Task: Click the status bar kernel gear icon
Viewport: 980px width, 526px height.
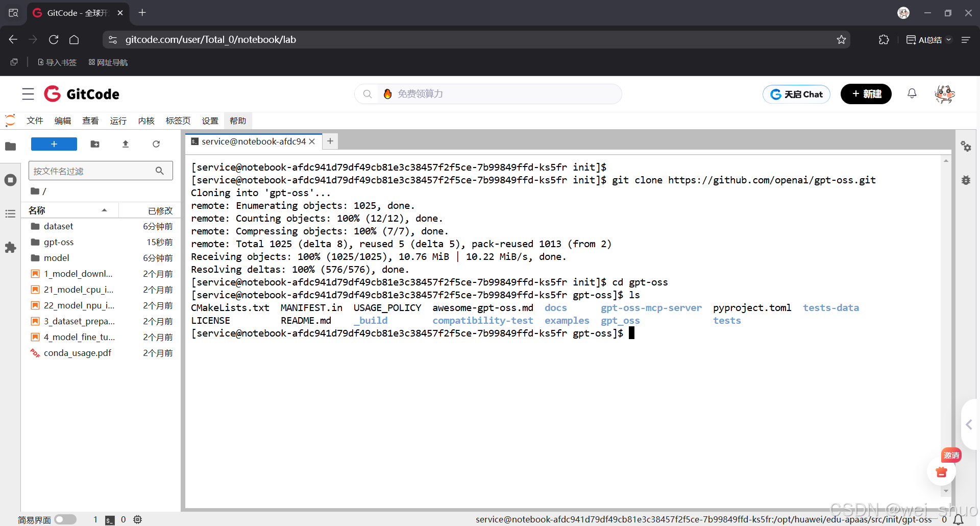Action: point(138,519)
